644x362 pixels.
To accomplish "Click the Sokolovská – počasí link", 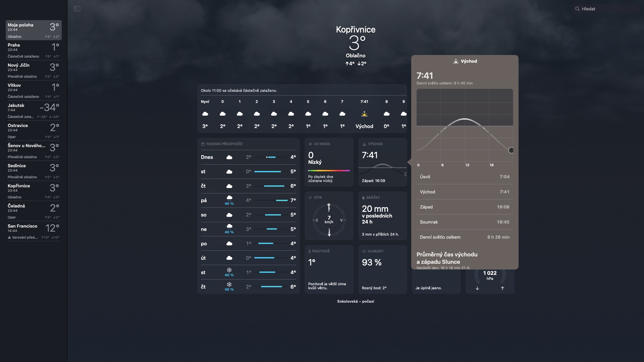I will point(356,301).
